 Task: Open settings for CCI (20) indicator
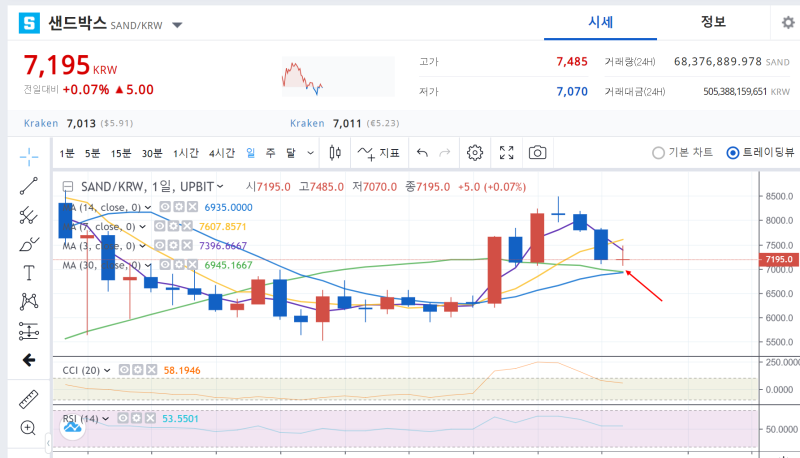[x=138, y=370]
